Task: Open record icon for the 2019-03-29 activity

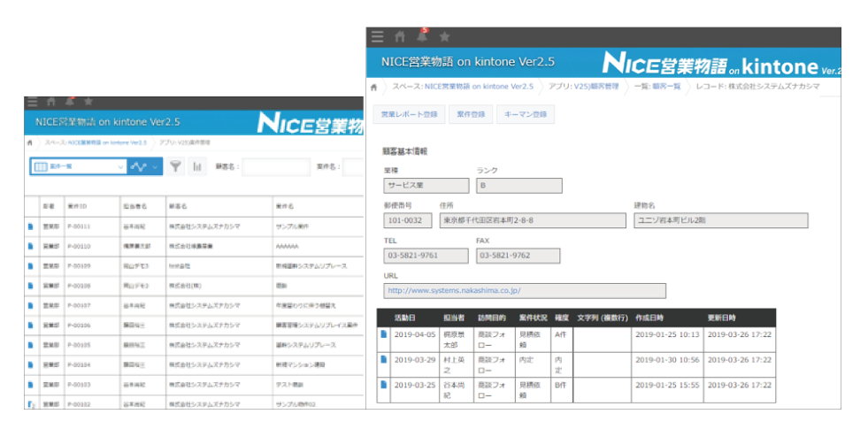Action: (383, 359)
